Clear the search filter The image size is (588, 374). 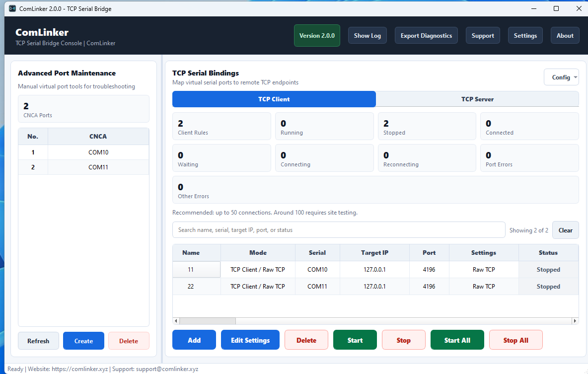pos(566,230)
